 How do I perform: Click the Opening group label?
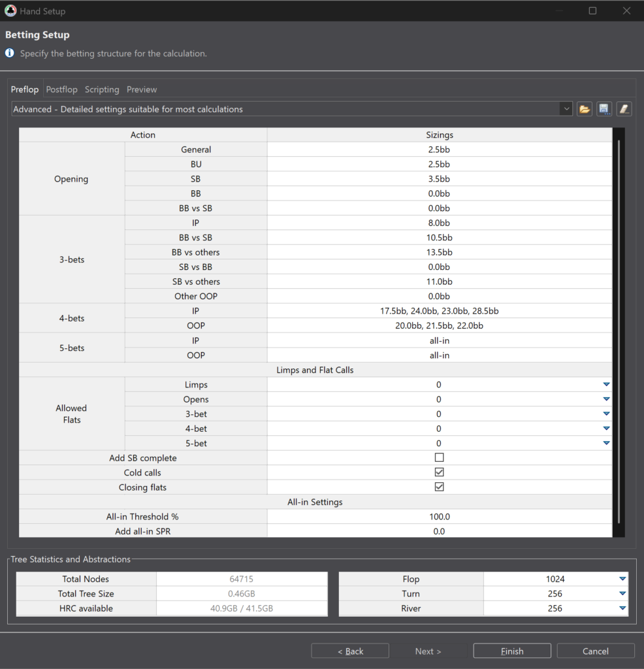[71, 179]
